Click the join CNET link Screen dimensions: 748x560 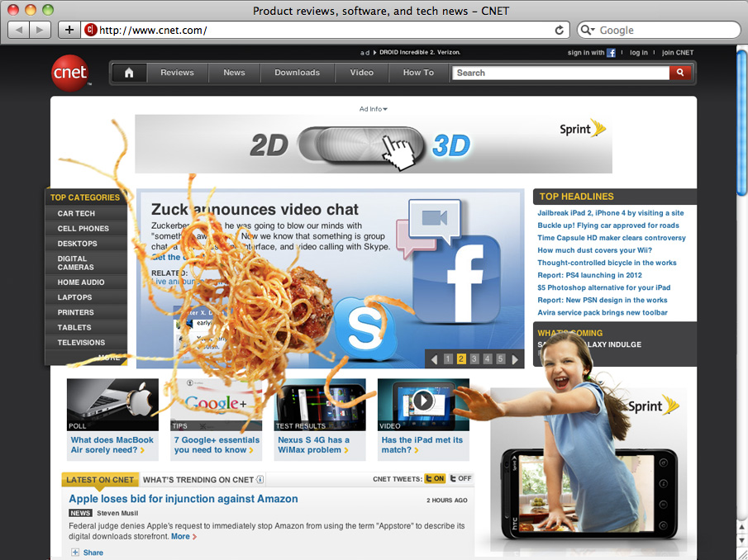click(678, 52)
